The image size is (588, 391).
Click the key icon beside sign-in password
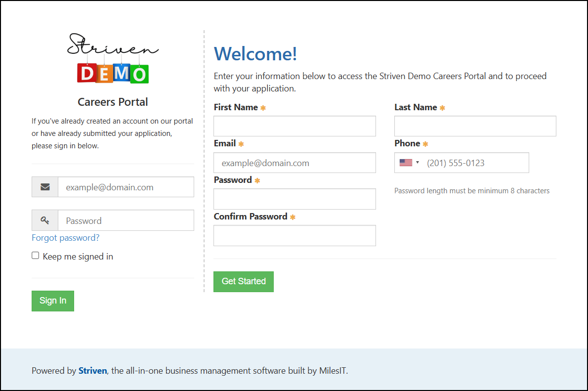45,220
